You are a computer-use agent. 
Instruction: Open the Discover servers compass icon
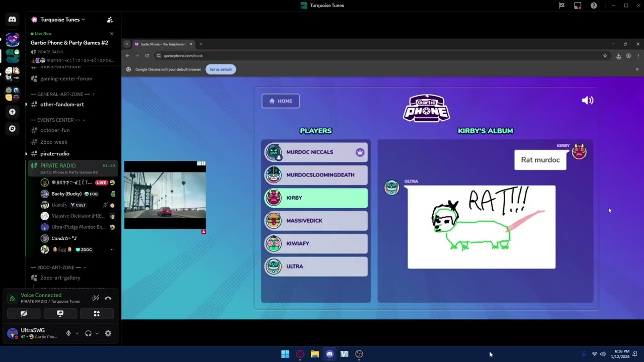tap(13, 129)
